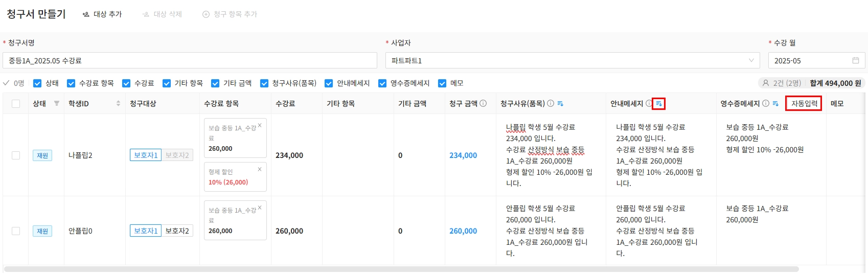The width and height of the screenshot is (868, 276).
Task: Select the row checkbox for 나플립2
Action: point(16,155)
